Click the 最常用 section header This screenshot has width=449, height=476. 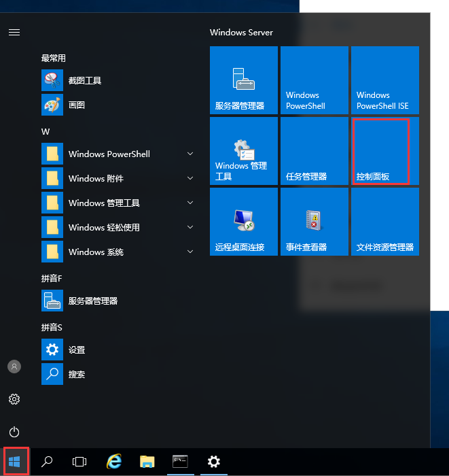[x=54, y=58]
